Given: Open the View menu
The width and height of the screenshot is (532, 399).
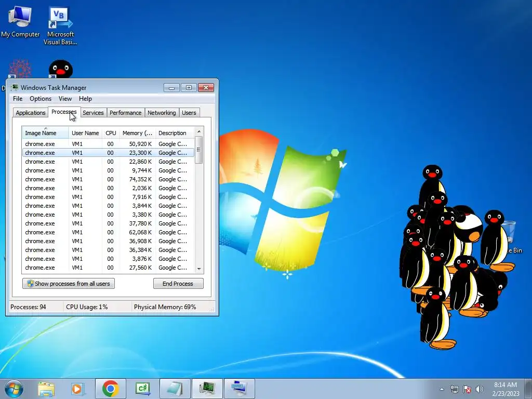Looking at the screenshot, I should point(65,99).
